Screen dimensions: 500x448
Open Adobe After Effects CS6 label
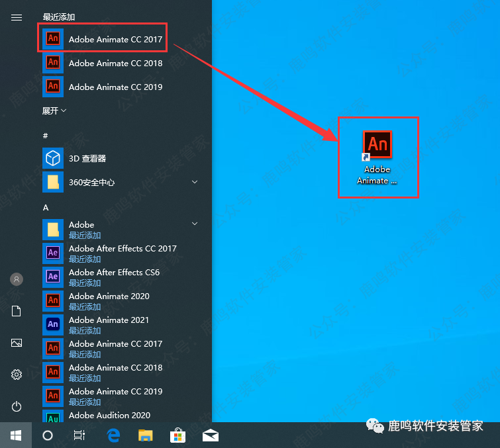114,273
